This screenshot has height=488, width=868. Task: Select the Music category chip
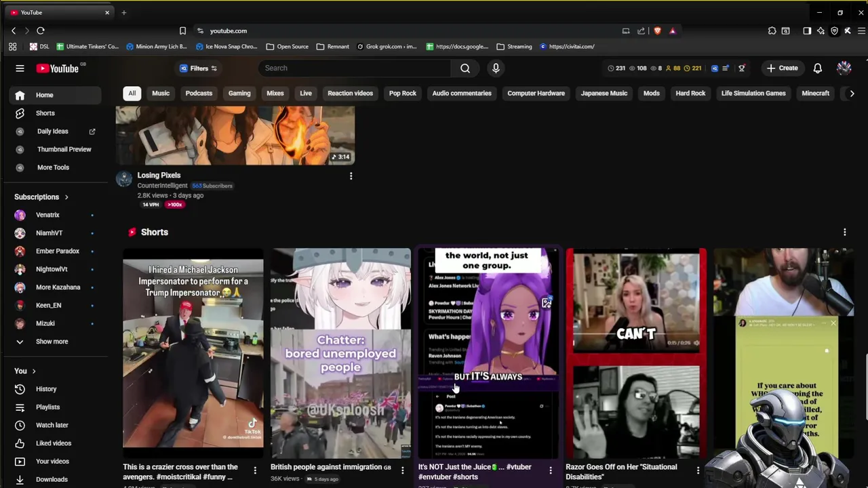[161, 94]
